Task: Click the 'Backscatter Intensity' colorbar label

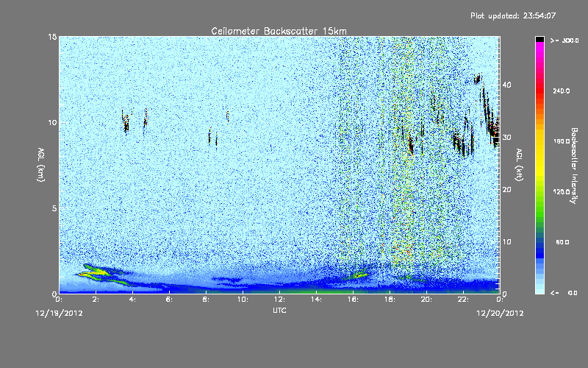Action: pyautogui.click(x=574, y=166)
